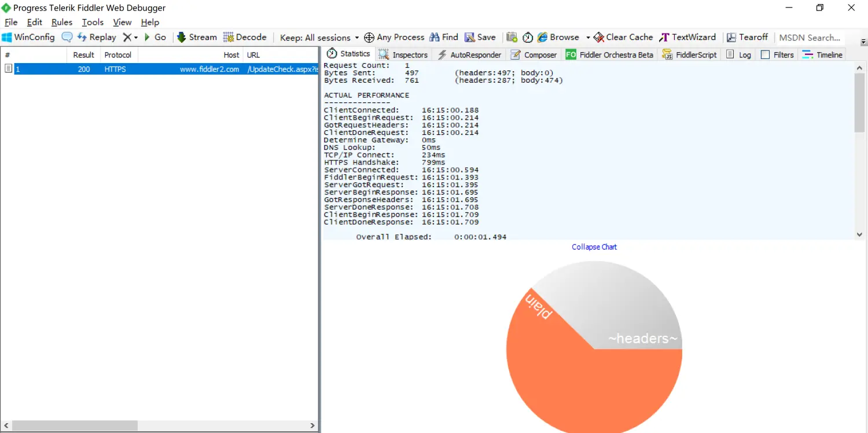
Task: Click the Remove sessions X icon
Action: point(127,37)
